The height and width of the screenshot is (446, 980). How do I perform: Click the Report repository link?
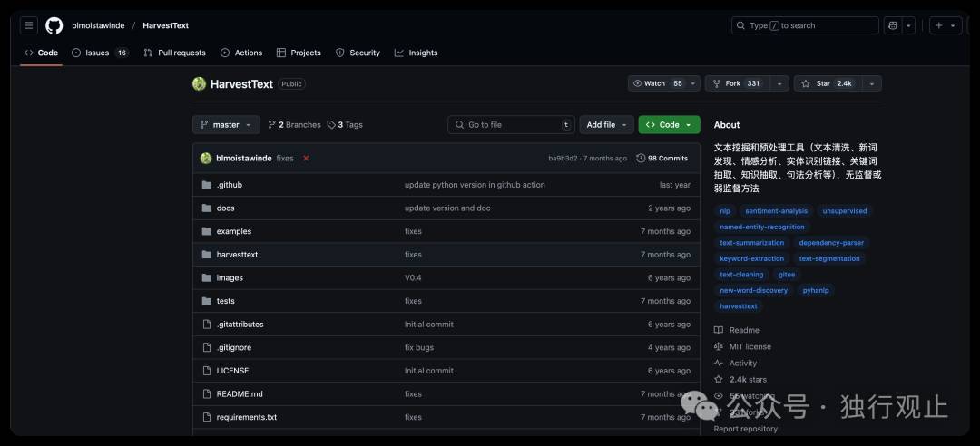[x=746, y=429]
